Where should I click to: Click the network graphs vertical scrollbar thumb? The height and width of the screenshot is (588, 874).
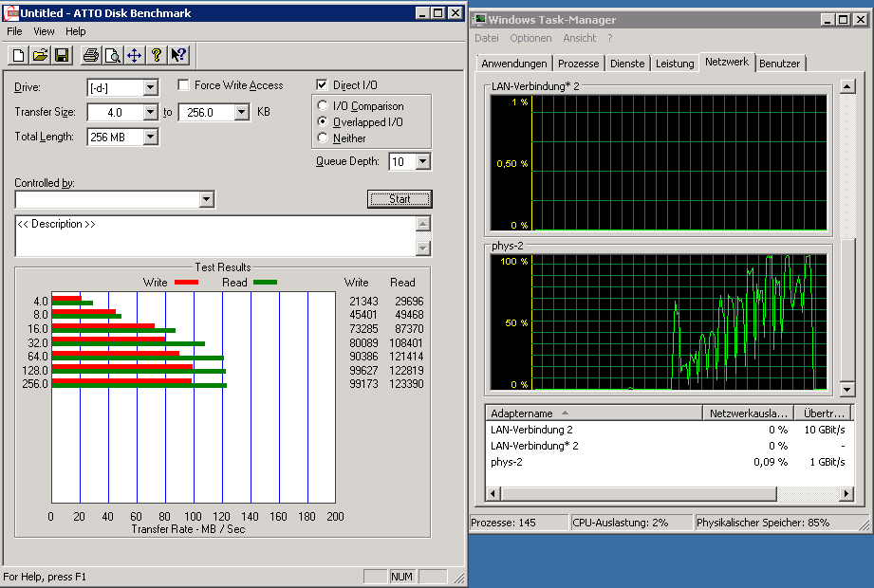tap(847, 310)
